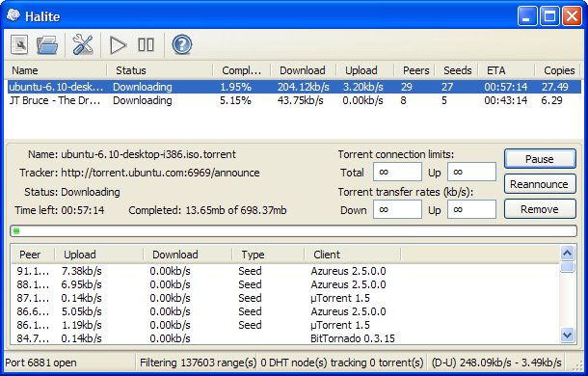Screen dimensions: 588x376
Task: Sort torrents by the Status column header
Action: tap(160, 70)
